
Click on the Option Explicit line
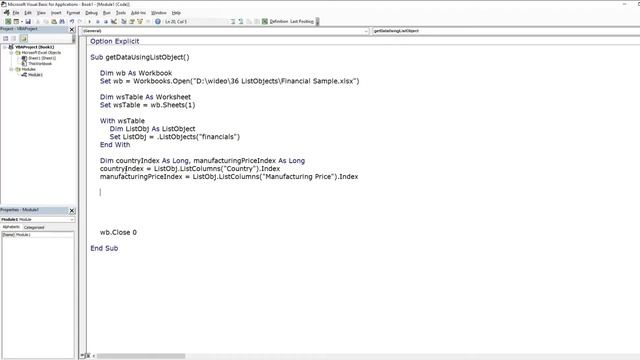pyautogui.click(x=115, y=41)
